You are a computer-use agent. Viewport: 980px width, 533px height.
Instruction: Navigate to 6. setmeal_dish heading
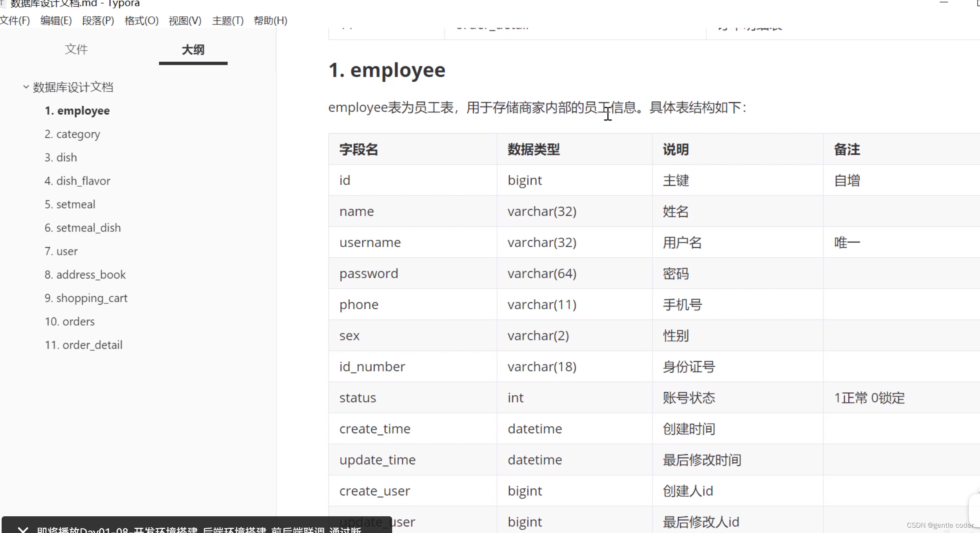click(83, 228)
